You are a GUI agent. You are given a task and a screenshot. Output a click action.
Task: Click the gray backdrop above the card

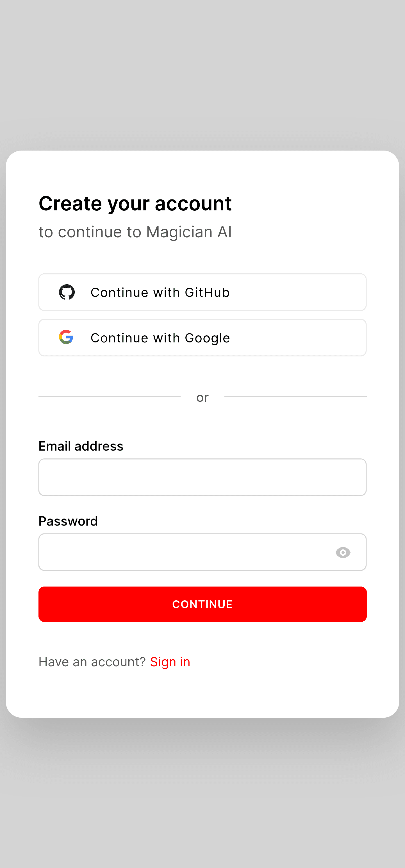click(x=202, y=74)
